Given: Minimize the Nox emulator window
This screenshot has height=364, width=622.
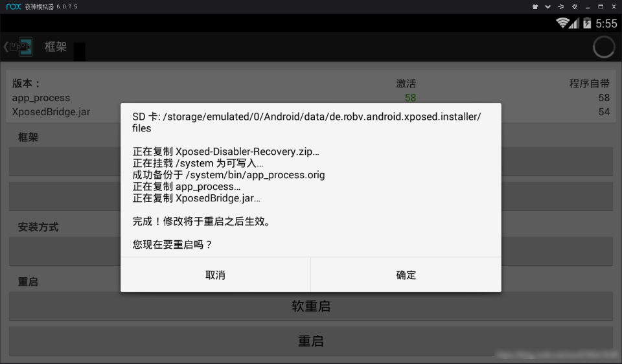Looking at the screenshot, I should click(x=588, y=6).
